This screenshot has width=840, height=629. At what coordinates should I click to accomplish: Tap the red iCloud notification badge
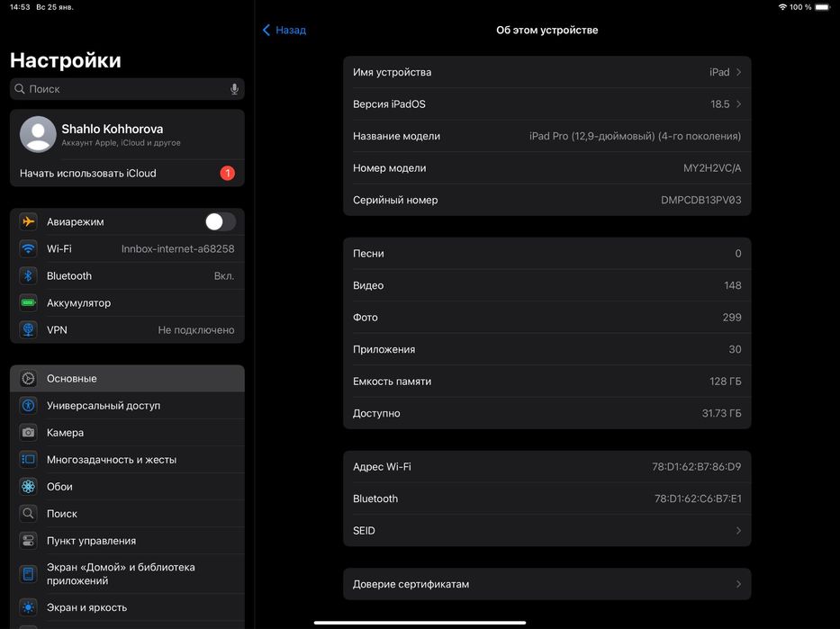227,173
